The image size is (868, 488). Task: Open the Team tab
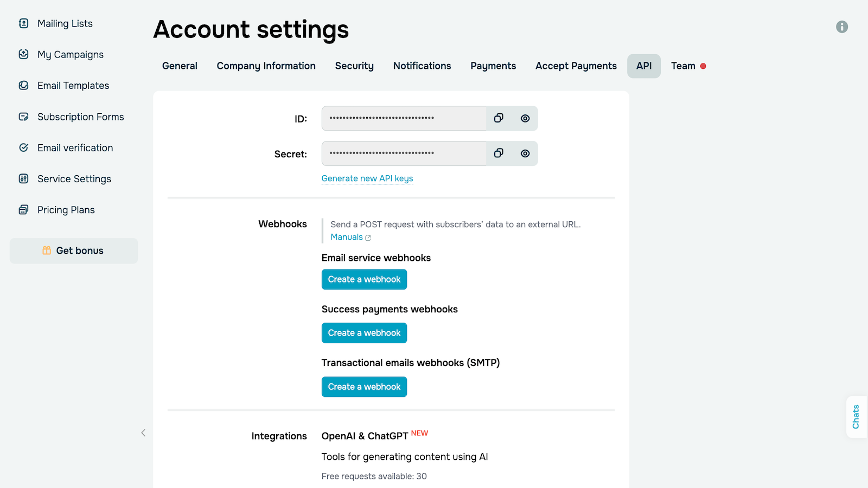(x=683, y=66)
